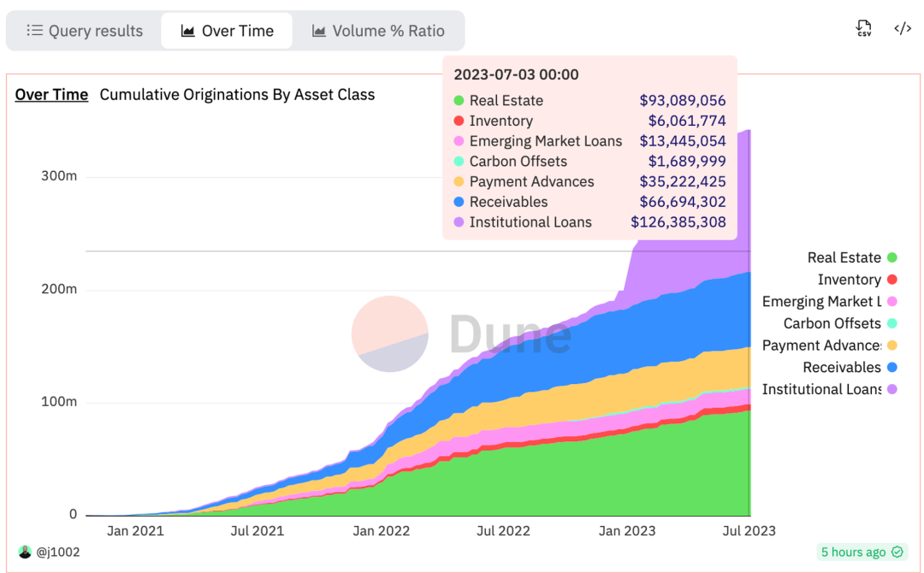Screen dimensions: 924x573
Task: Click the Jul 2023 x-axis label
Action: coord(749,530)
